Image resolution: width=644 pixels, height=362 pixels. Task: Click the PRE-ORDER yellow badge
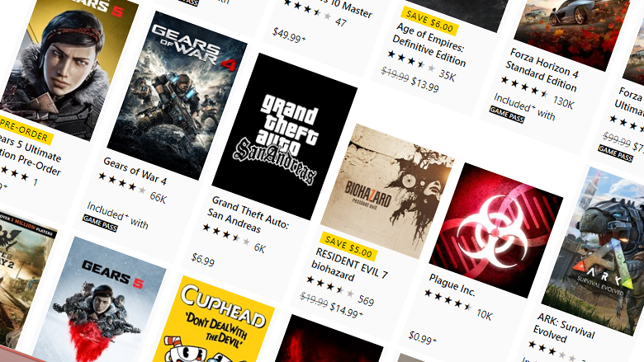click(x=25, y=130)
